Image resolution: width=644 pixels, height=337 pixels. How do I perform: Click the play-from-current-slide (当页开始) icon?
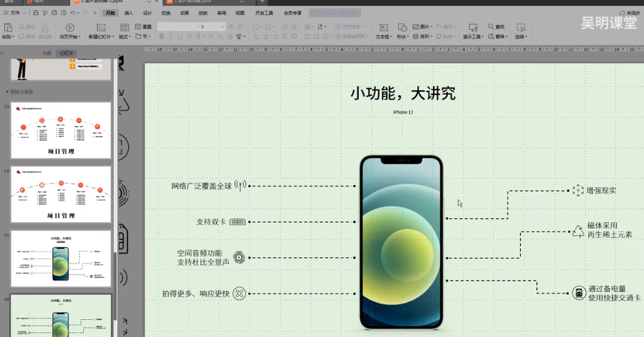pyautogui.click(x=70, y=28)
